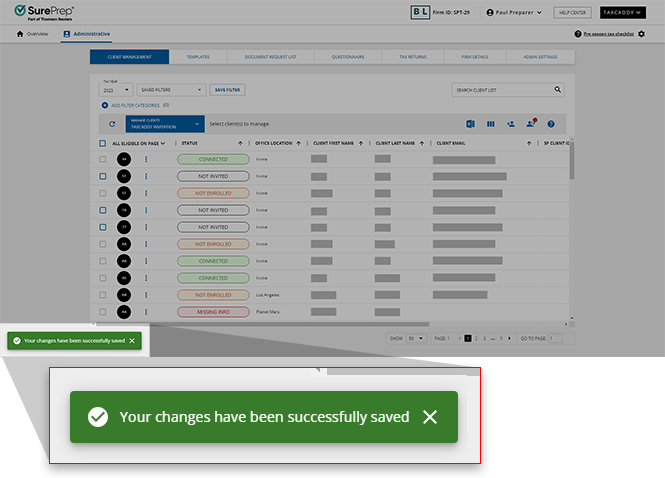Image resolution: width=665 pixels, height=478 pixels.
Task: Open the Saved Filters dropdown
Action: (x=171, y=90)
